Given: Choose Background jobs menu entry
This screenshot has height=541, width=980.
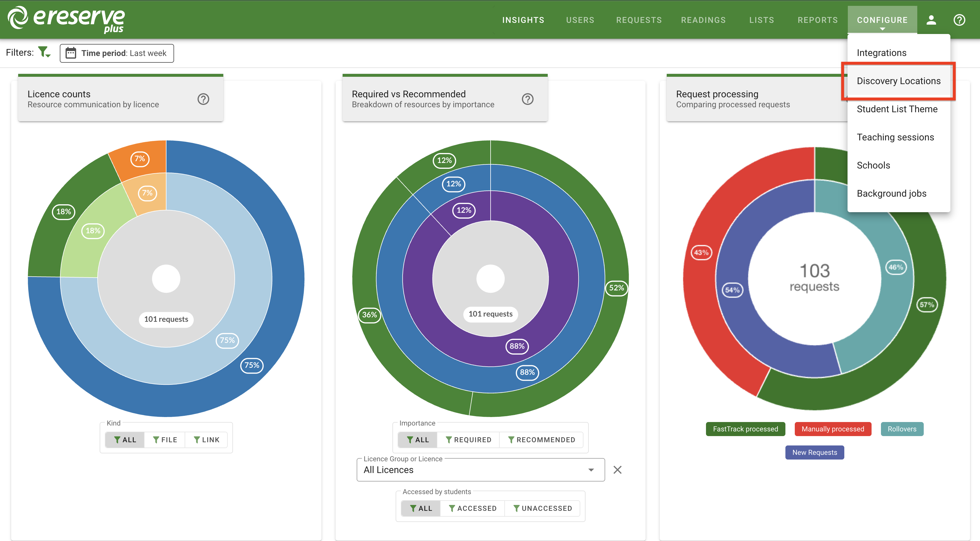Looking at the screenshot, I should [x=891, y=193].
